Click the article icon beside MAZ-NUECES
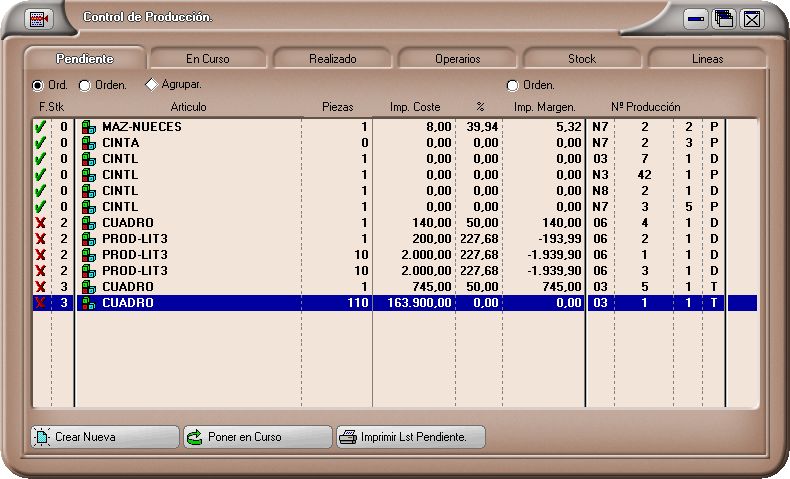The image size is (790, 479). click(x=89, y=127)
